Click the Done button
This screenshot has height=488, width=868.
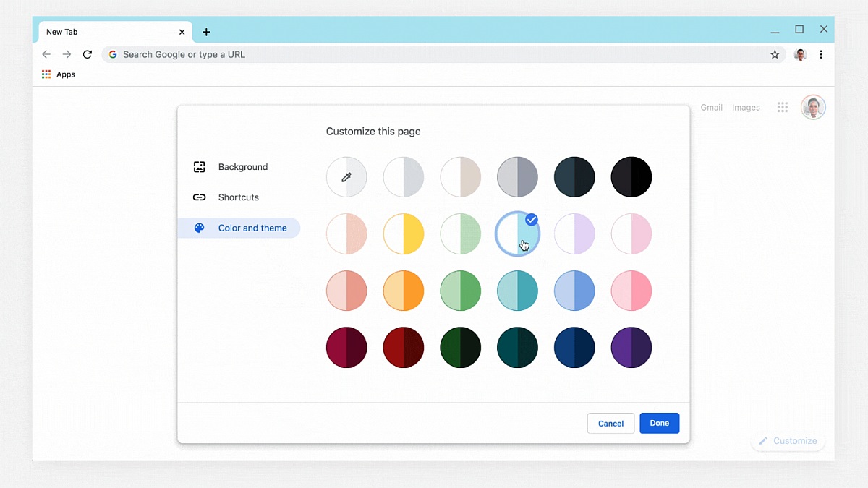[659, 423]
